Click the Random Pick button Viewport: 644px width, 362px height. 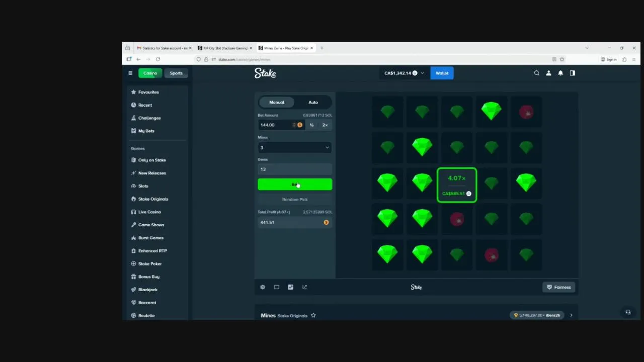[x=295, y=200]
